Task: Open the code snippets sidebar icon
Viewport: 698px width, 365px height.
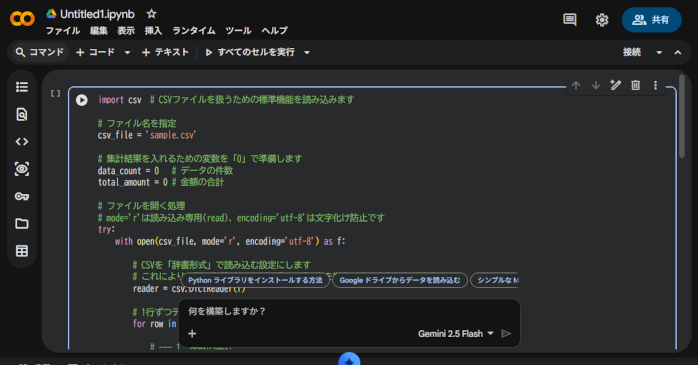Action: (x=22, y=142)
